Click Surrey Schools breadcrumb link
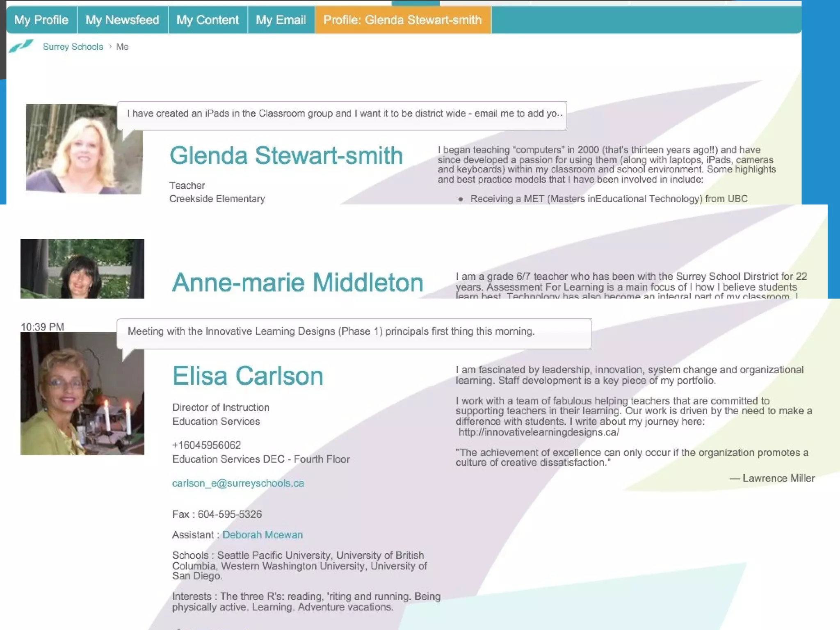Screen dimensions: 840x630 (73, 47)
